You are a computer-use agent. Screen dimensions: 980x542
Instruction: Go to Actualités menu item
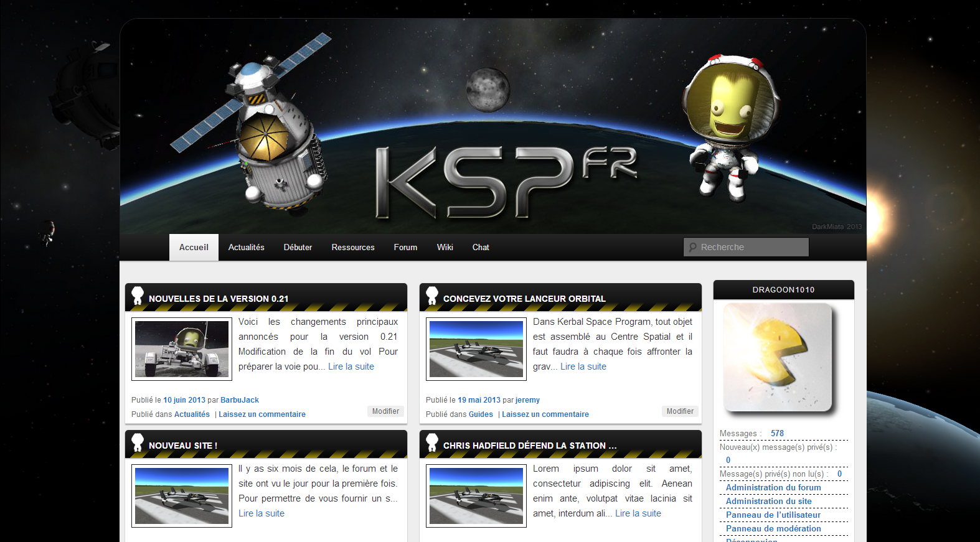tap(246, 247)
